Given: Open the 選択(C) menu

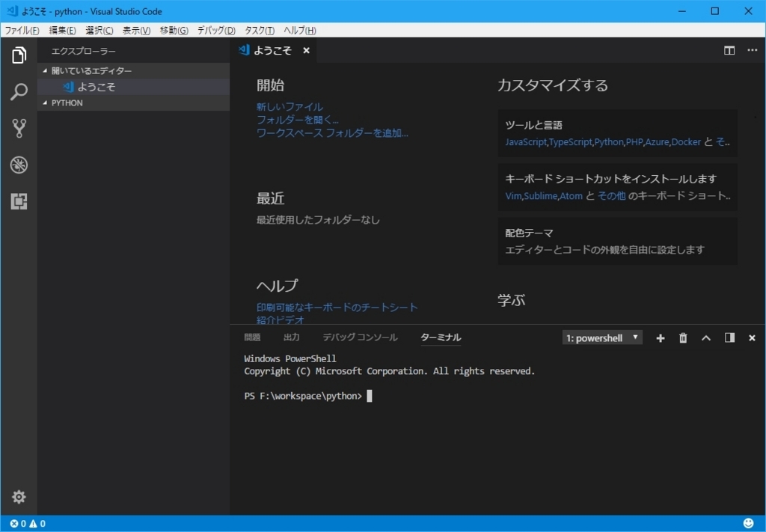Looking at the screenshot, I should click(99, 30).
